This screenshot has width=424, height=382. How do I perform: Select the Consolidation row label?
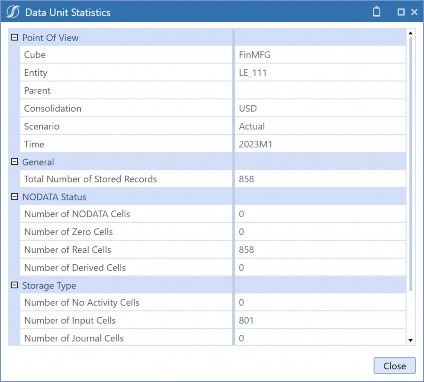pos(53,109)
